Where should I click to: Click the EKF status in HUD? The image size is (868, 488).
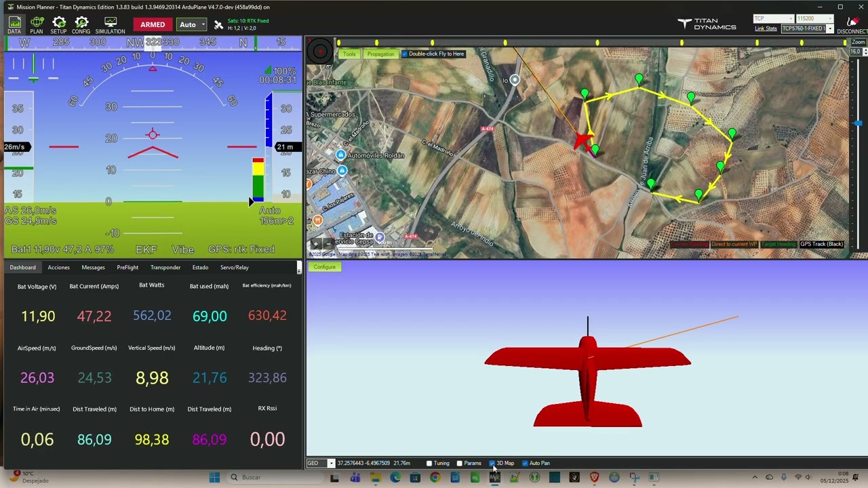[x=146, y=249]
